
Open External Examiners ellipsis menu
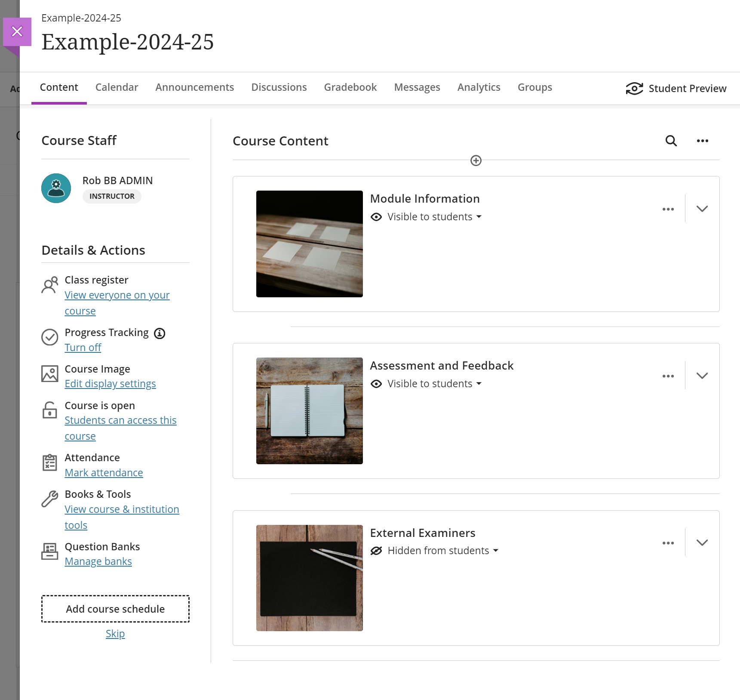point(668,543)
